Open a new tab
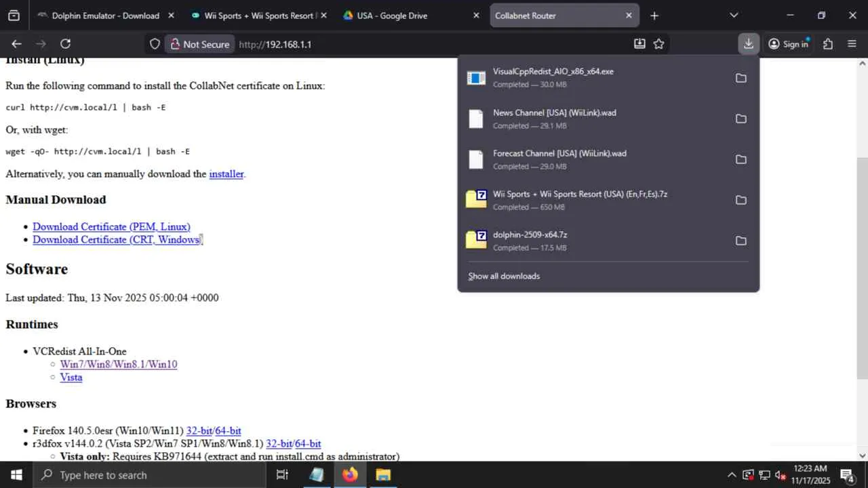 (654, 16)
